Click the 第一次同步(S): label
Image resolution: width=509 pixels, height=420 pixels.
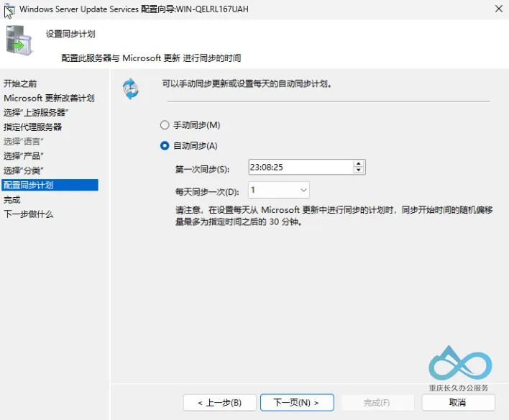tap(202, 169)
